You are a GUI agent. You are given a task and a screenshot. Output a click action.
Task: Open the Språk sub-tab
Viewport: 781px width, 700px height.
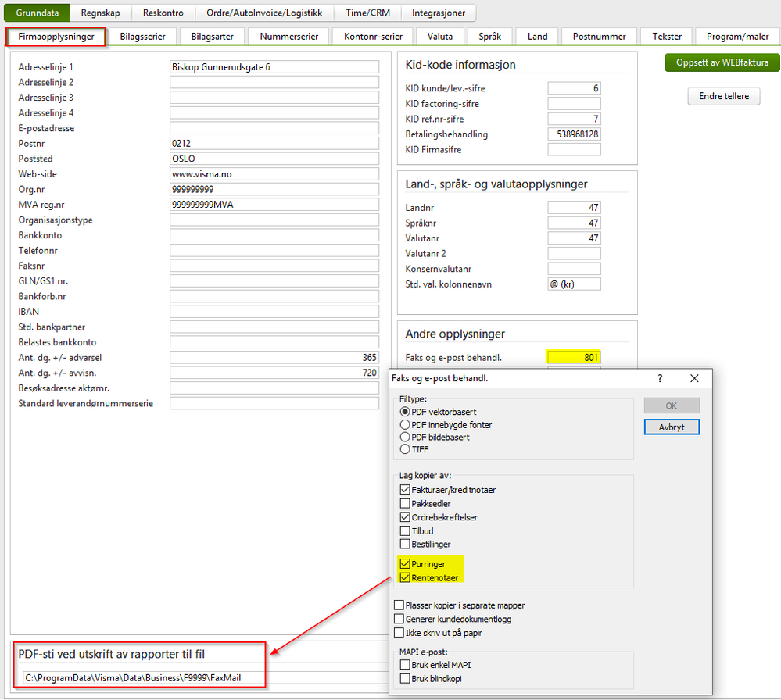coord(489,37)
